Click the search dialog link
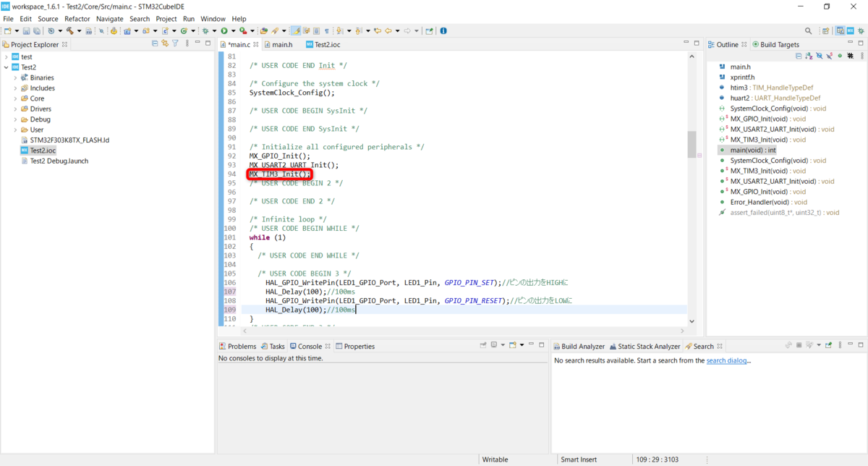This screenshot has width=868, height=466. (728, 360)
